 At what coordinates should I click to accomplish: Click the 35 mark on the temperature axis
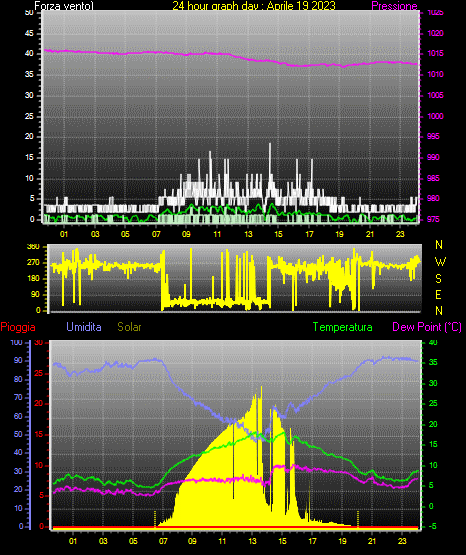[433, 362]
